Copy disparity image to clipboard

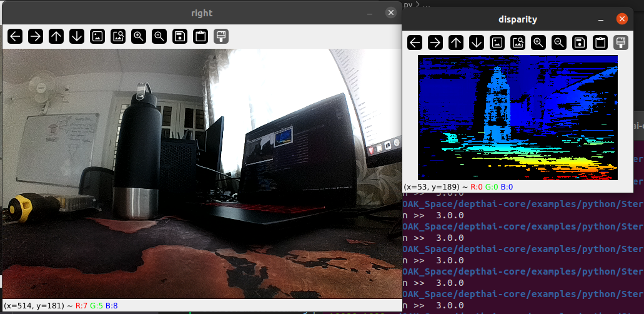pos(600,43)
